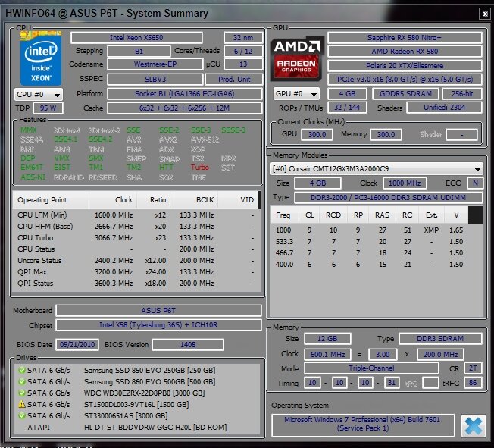Click the DDR3-2000 module type field
This screenshot has width=494, height=448.
pyautogui.click(x=388, y=198)
